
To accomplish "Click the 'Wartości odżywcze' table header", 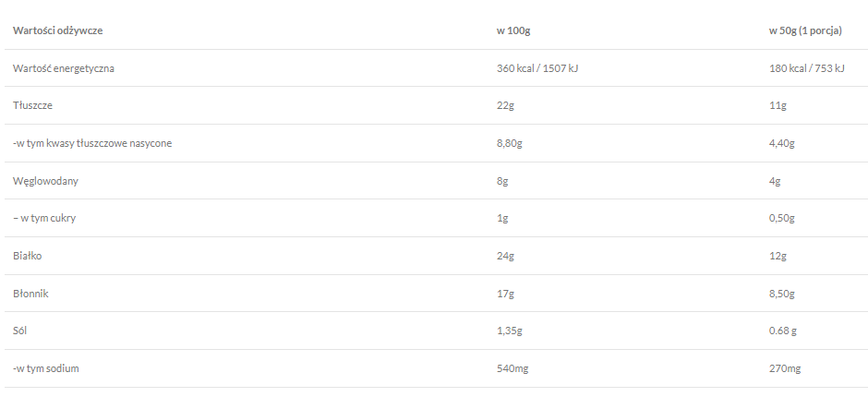I will point(57,30).
